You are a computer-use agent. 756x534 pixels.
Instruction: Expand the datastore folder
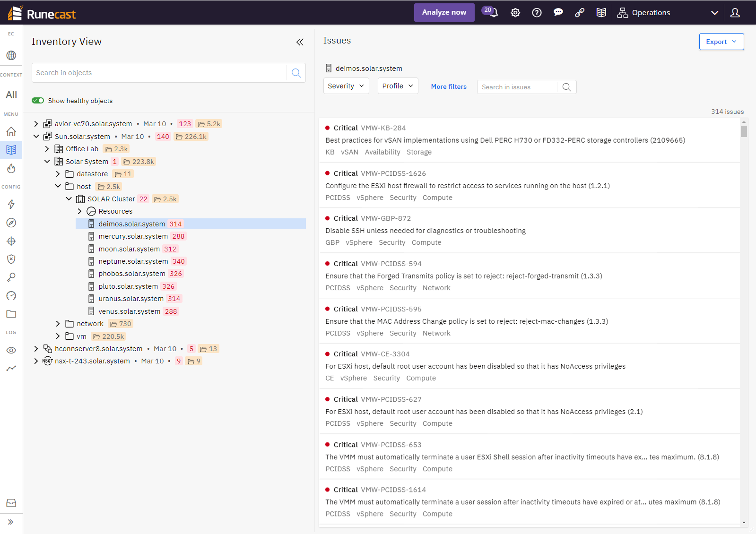pyautogui.click(x=58, y=174)
